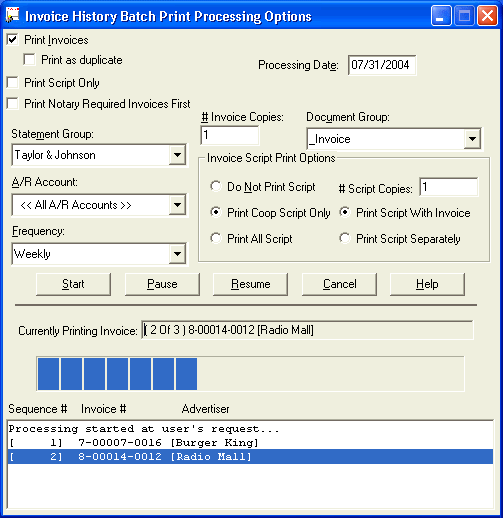
Task: Click the # Invoice Copies field
Action: tap(230, 135)
